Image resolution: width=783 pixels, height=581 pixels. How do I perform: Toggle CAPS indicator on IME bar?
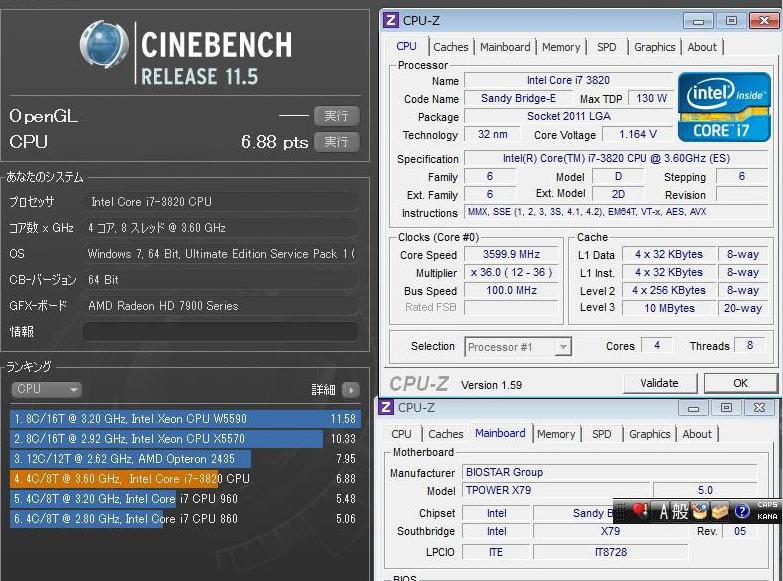[x=767, y=505]
